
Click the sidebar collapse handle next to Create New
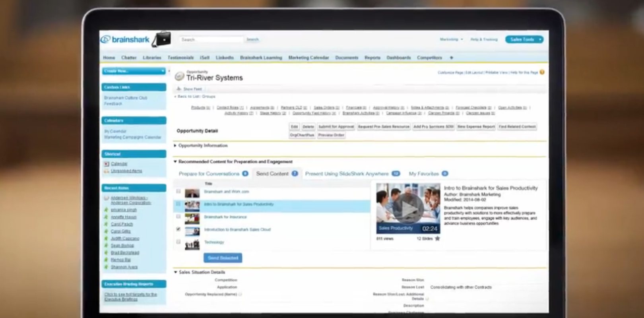click(x=169, y=71)
